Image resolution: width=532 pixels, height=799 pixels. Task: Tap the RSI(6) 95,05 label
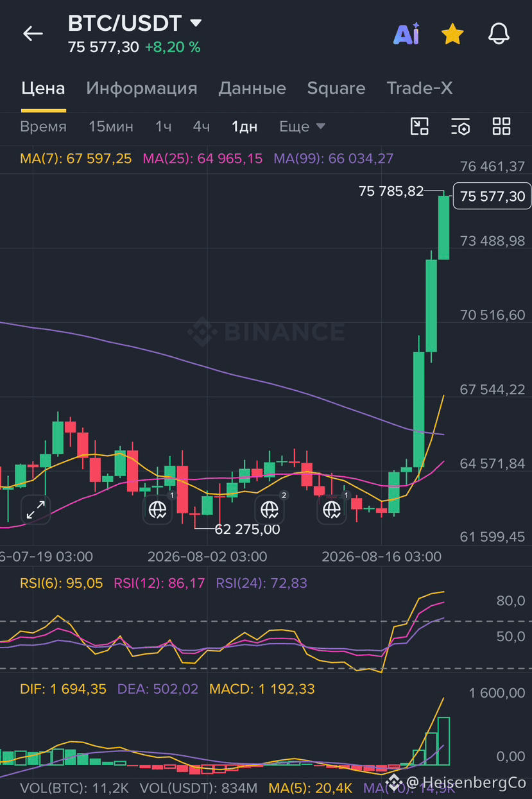pos(62,583)
